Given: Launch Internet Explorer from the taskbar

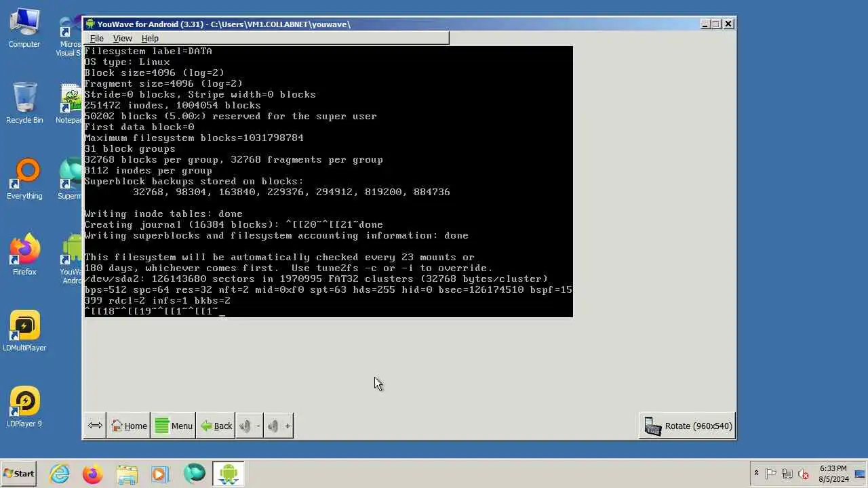Looking at the screenshot, I should coord(60,474).
